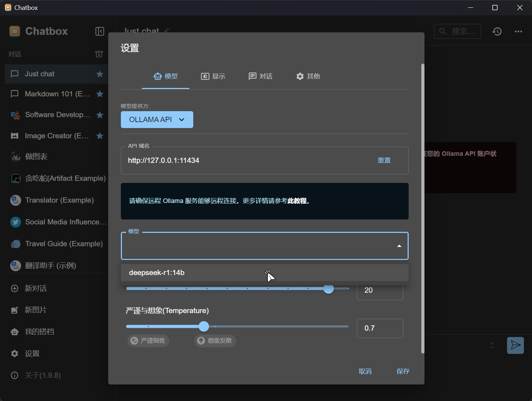
Task: Click the send message arrow button
Action: pos(515,345)
